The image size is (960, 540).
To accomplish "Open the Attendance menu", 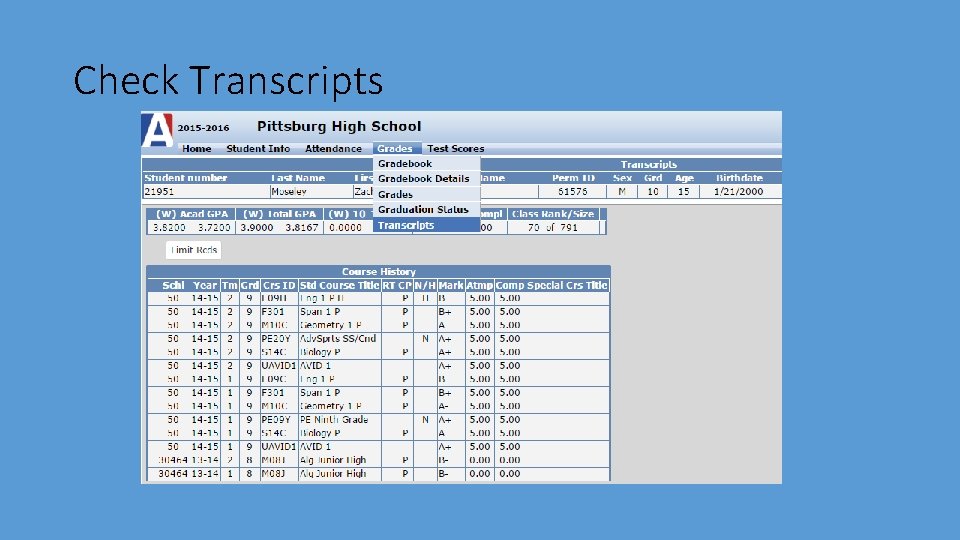I will click(x=333, y=149).
